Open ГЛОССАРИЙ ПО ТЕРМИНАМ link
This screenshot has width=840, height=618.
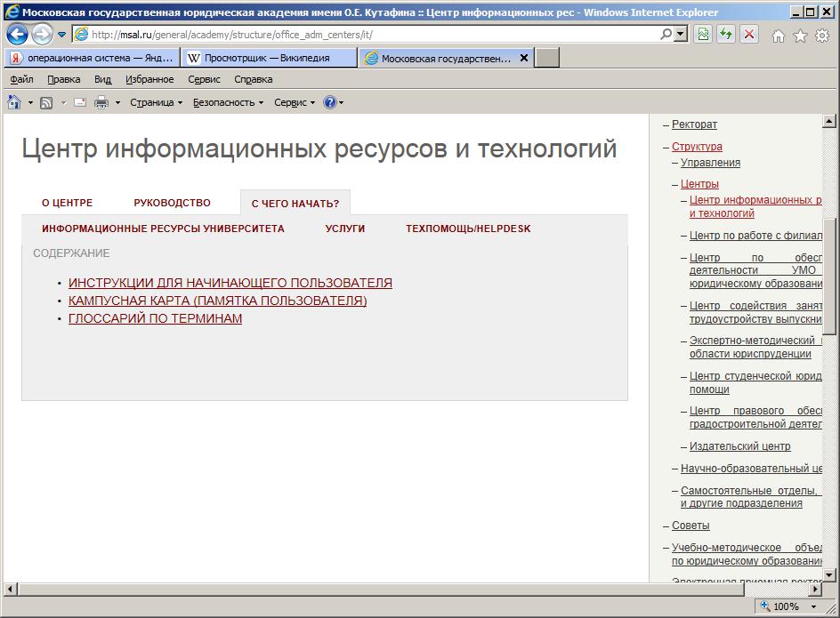(x=156, y=318)
